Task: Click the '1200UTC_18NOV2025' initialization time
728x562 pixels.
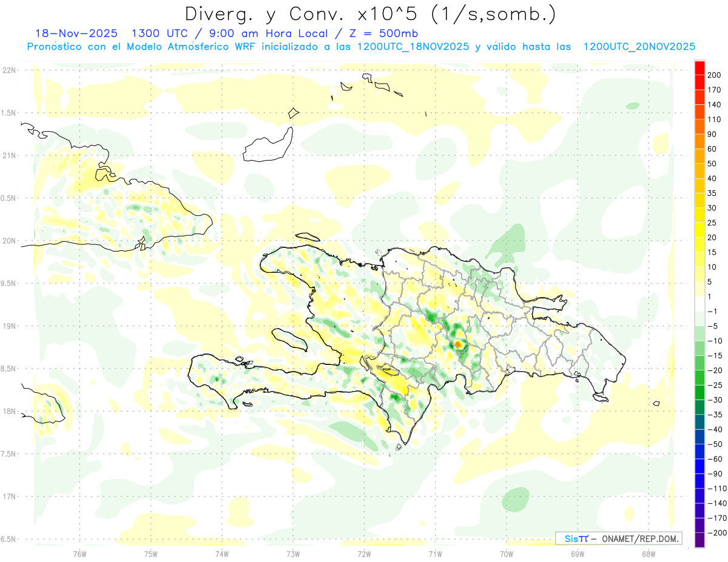Action: tap(414, 47)
